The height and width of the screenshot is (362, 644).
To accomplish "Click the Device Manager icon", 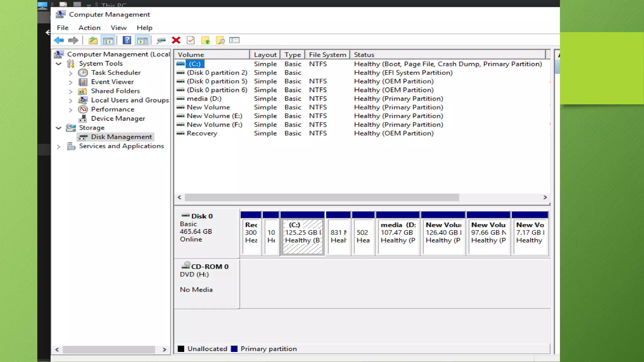I will (x=83, y=118).
